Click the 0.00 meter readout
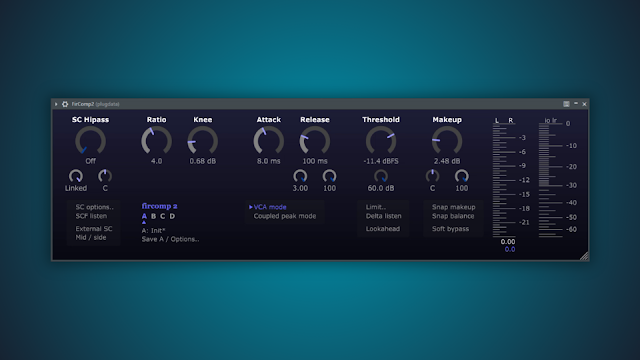The width and height of the screenshot is (640, 360). click(x=508, y=242)
